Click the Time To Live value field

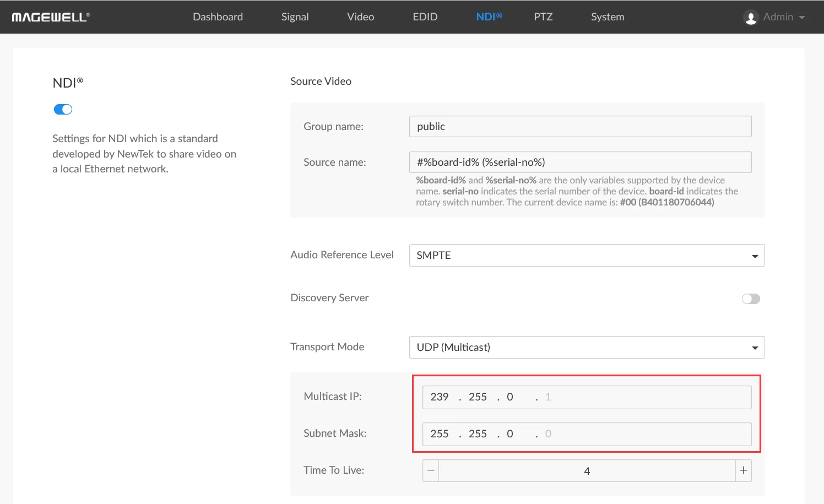point(587,471)
